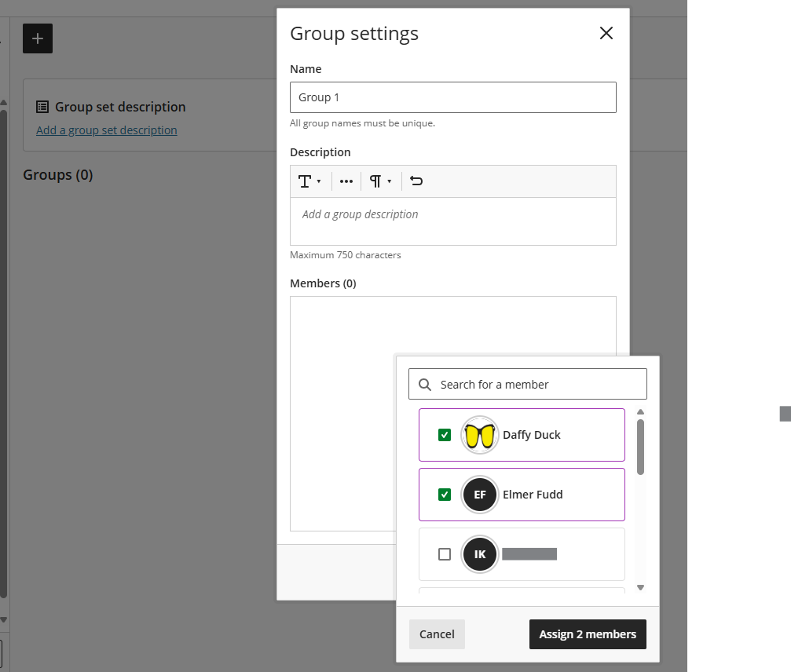Click the group Name input field
The height and width of the screenshot is (672, 791).
click(453, 97)
